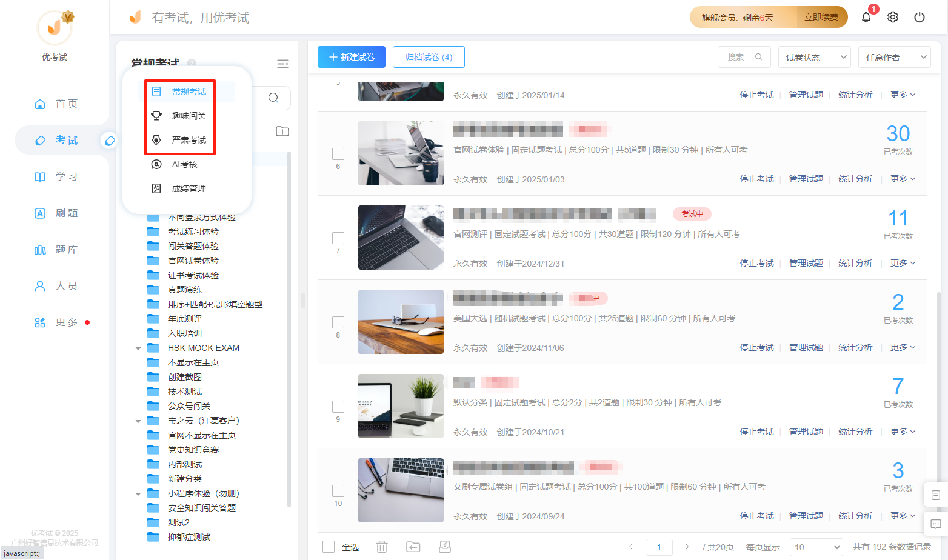Open the 试卷状态 dropdown
The image size is (948, 560).
tap(815, 57)
